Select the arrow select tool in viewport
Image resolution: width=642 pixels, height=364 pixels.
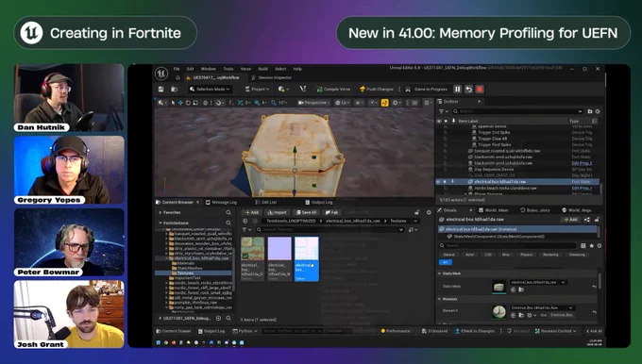(173, 103)
